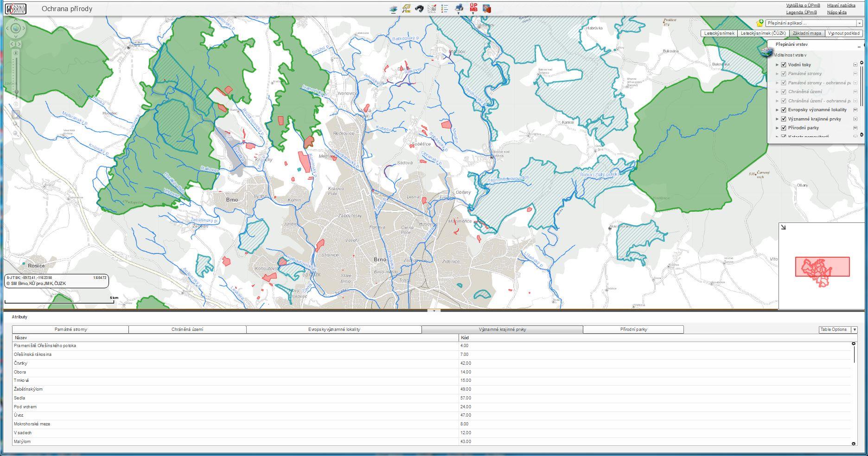Expand Významné krajinné prvky layer tree

click(778, 119)
